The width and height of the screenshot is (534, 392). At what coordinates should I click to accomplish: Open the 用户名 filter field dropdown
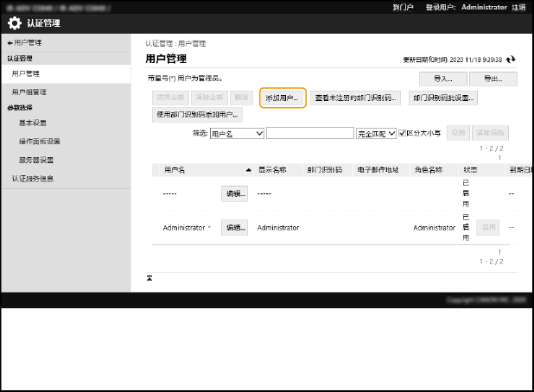[237, 133]
